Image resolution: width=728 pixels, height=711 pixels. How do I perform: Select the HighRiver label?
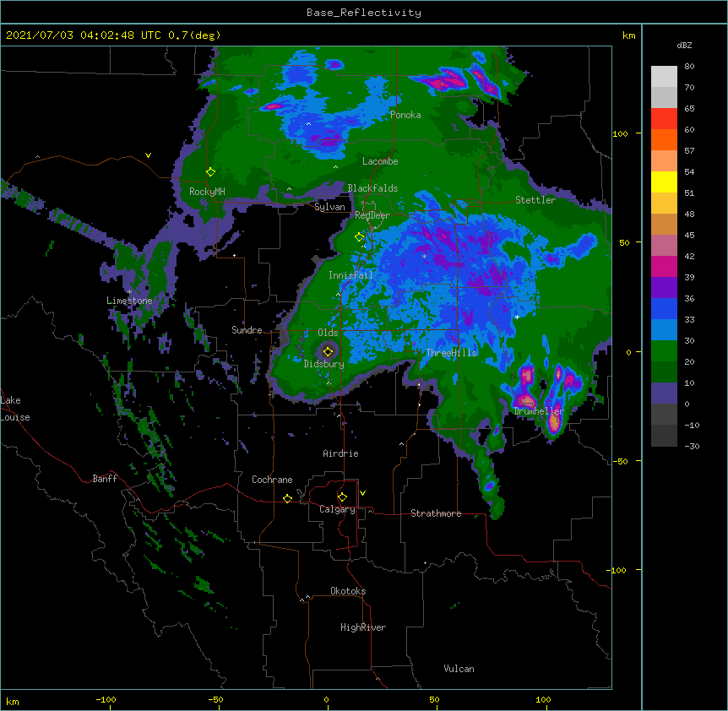363,627
